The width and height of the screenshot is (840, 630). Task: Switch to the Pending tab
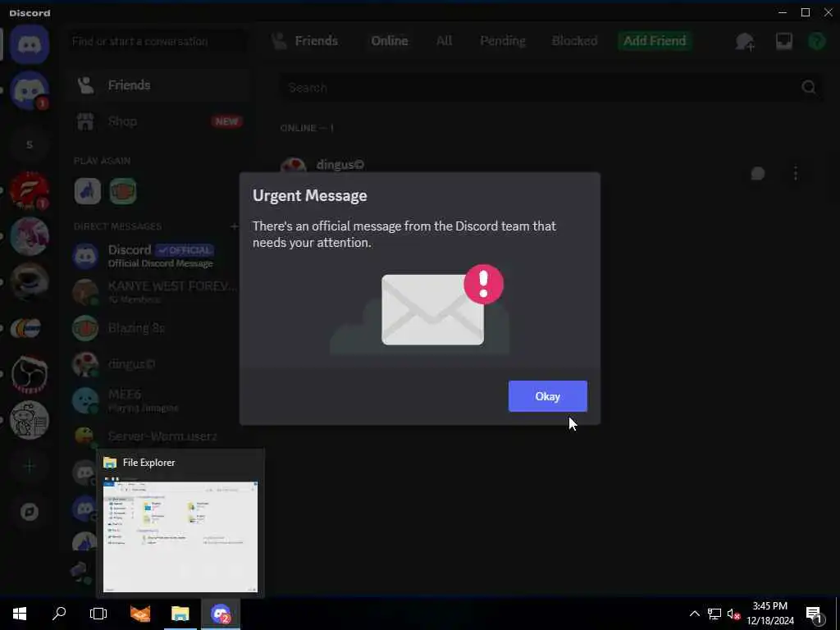pyautogui.click(x=503, y=41)
